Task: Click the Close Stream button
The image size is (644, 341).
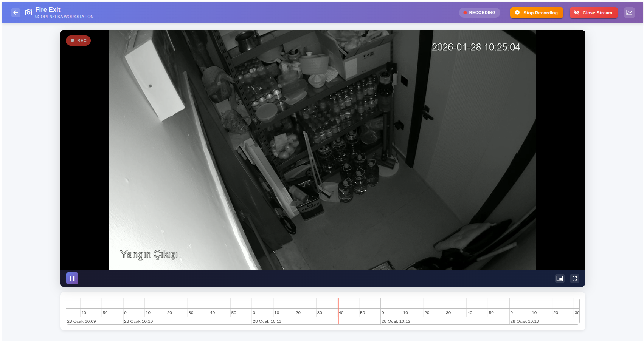Action: point(593,13)
